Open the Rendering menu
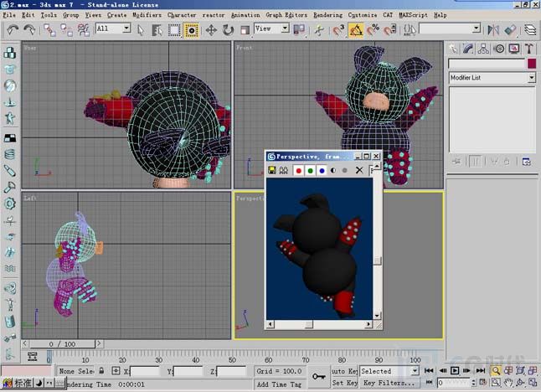 pos(327,15)
